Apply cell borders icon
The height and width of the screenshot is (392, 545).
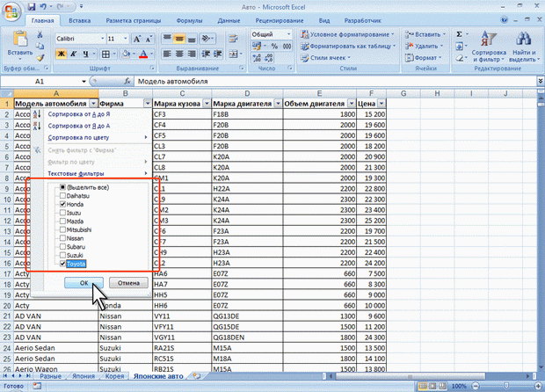(105, 54)
